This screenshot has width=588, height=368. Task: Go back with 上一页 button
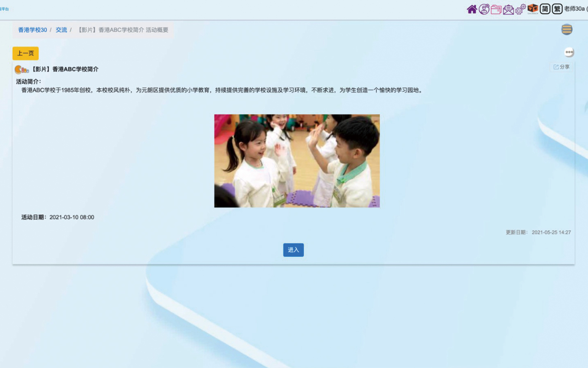tap(25, 53)
